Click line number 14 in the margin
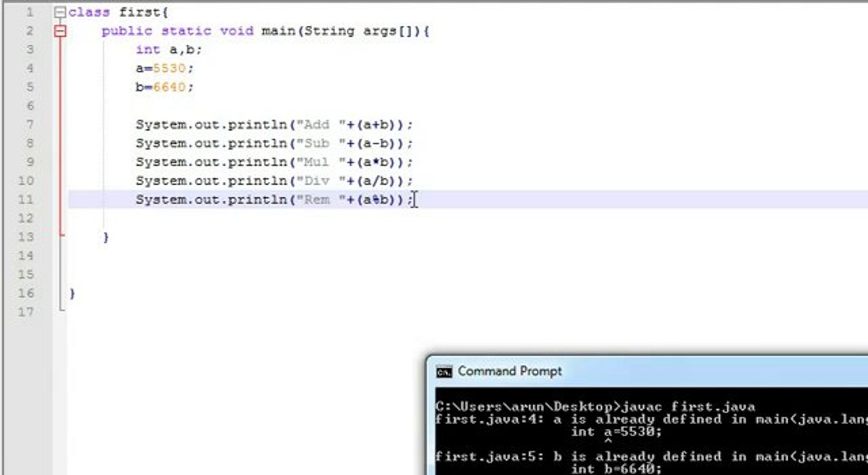Screen dimensions: 868x475 [25, 255]
